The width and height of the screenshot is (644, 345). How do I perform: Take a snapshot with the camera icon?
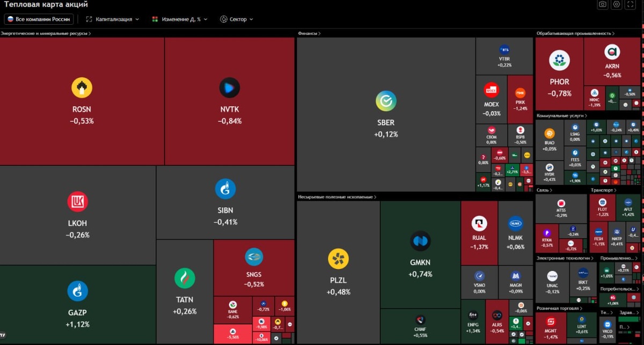603,4
